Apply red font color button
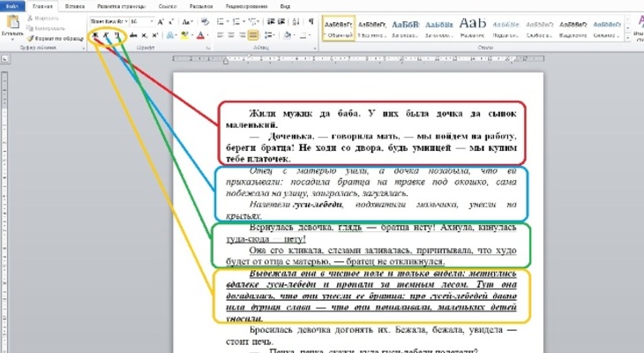644x353 pixels. coord(201,36)
